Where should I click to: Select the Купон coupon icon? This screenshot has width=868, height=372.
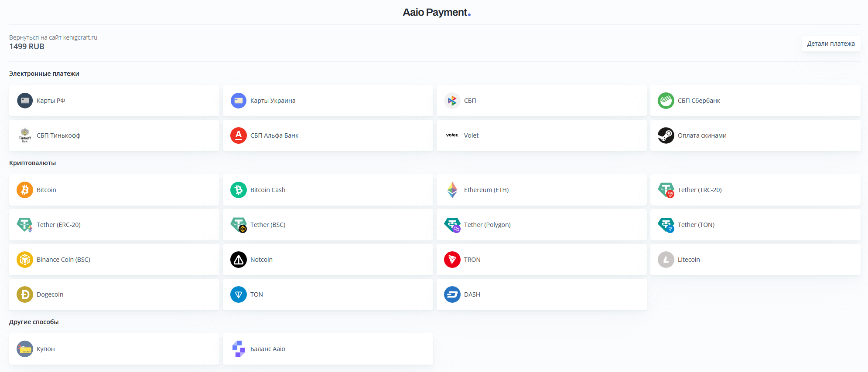[x=25, y=349]
